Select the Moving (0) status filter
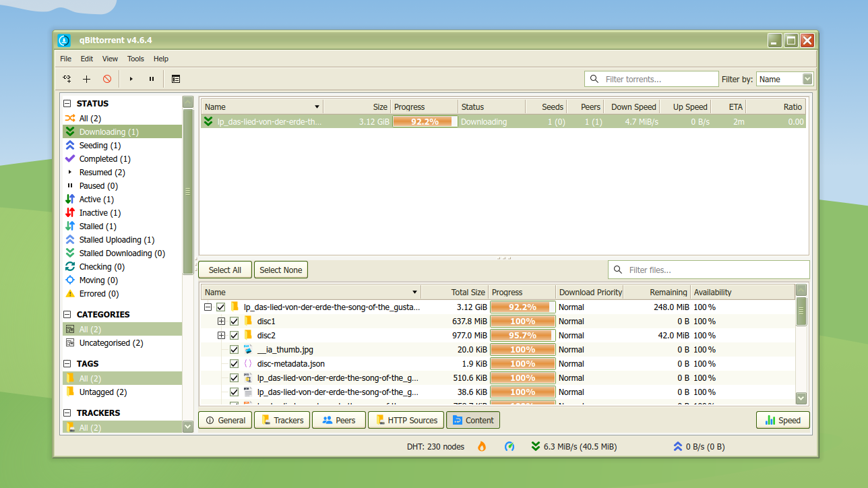 122,280
